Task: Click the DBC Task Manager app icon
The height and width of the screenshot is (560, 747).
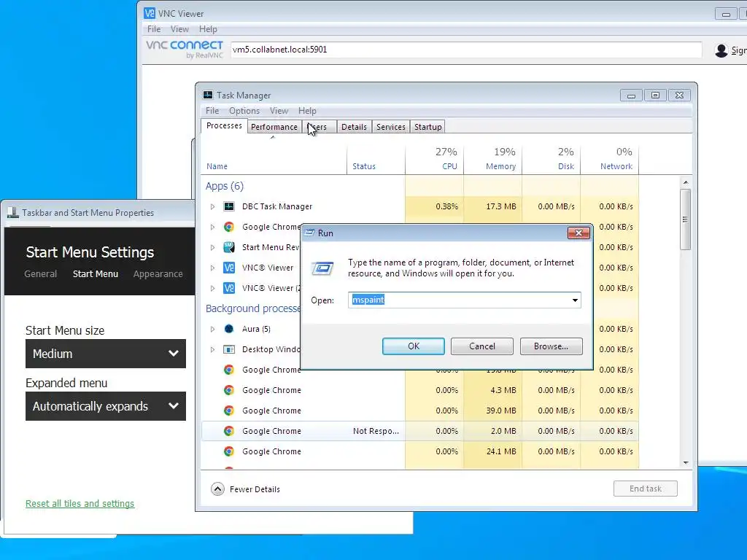Action: point(229,206)
